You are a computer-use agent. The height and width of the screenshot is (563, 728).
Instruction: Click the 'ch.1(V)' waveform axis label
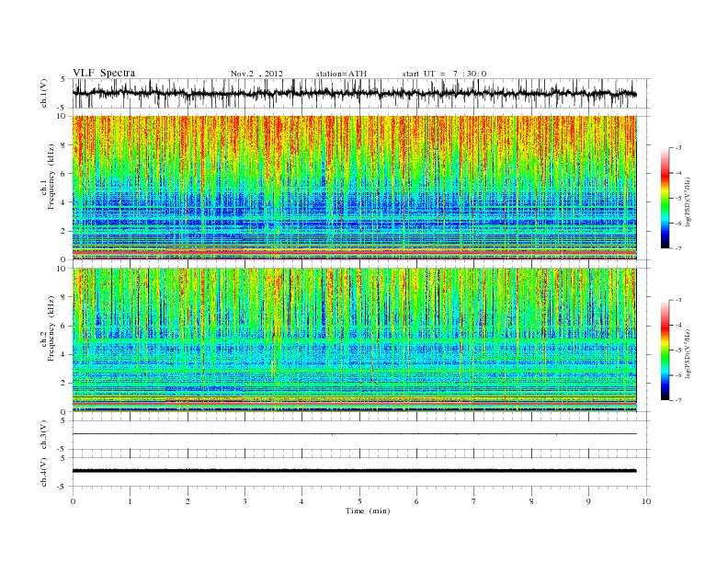44,93
